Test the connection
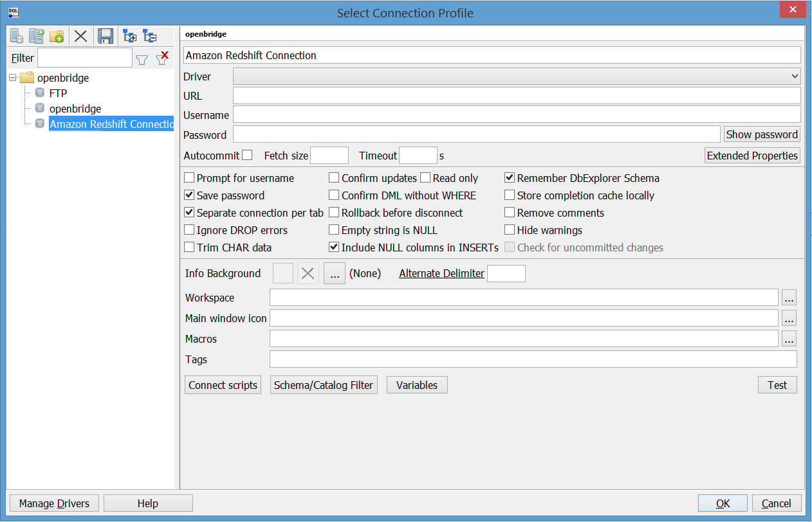The width and height of the screenshot is (812, 522). (x=777, y=385)
